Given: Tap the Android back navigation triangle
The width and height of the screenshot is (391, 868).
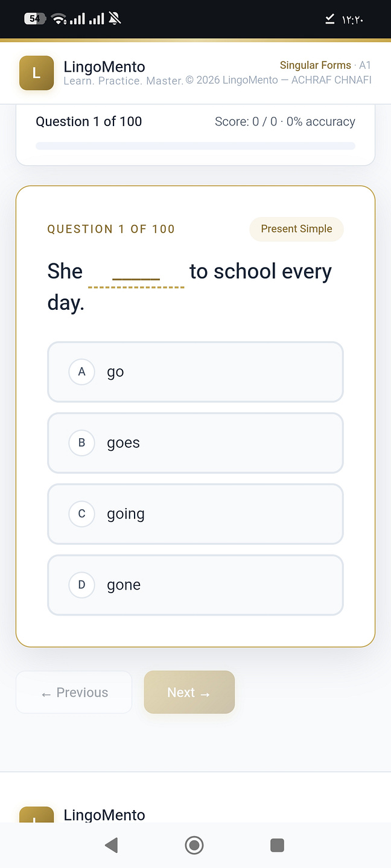Looking at the screenshot, I should tap(111, 845).
